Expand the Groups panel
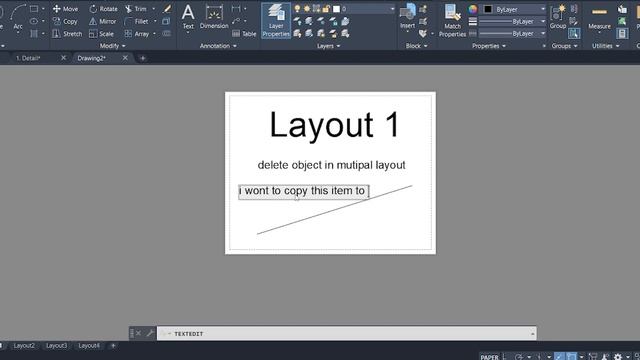 564,46
